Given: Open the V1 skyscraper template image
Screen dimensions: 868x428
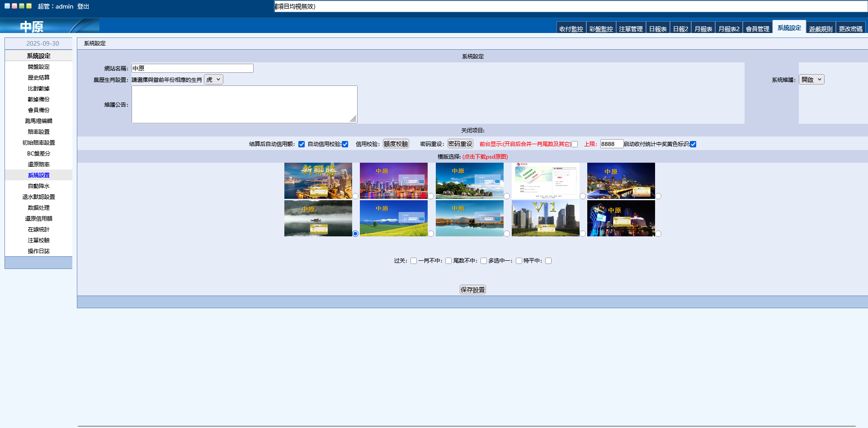Looking at the screenshot, I should coord(545,218).
